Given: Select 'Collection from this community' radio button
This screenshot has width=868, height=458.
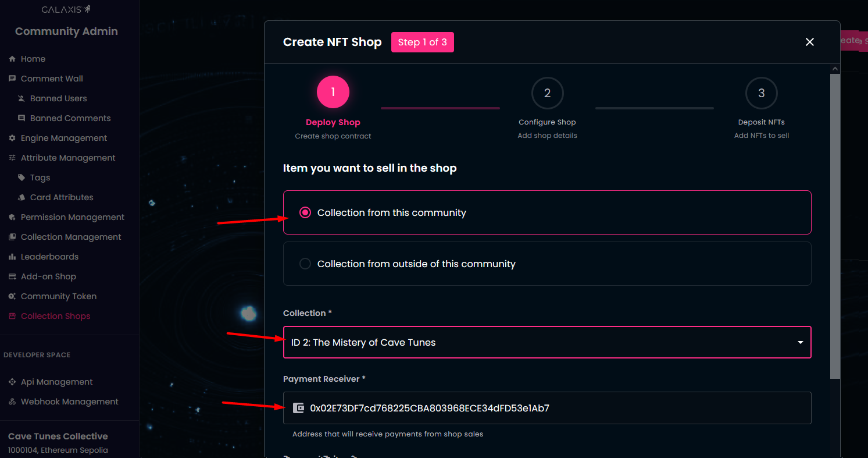Looking at the screenshot, I should (305, 213).
